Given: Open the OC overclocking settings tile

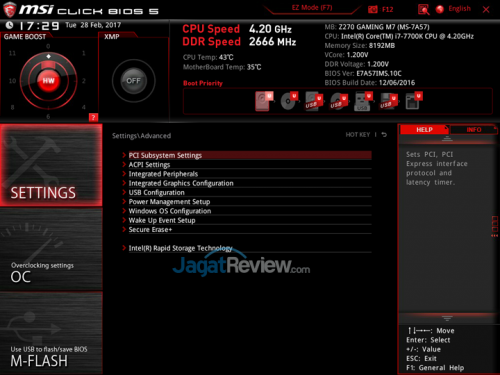Looking at the screenshot, I should tap(51, 249).
